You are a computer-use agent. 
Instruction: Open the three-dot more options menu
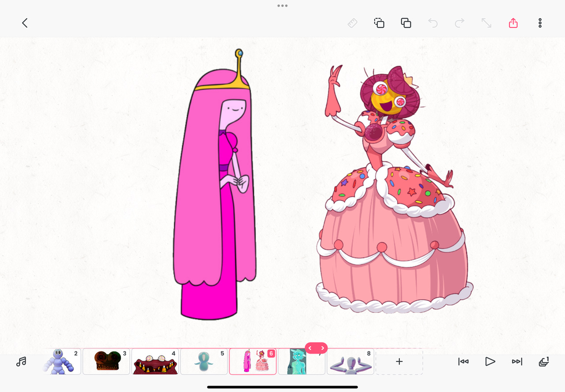540,23
